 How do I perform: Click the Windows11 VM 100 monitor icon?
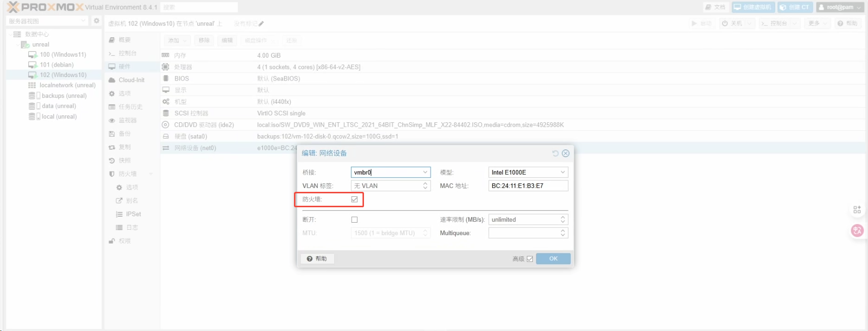coord(33,55)
